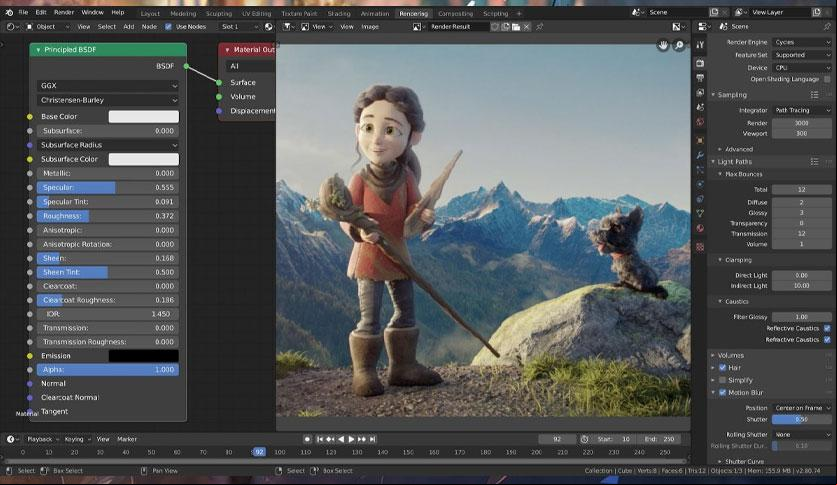Unlink Render Result image with X icon
Viewport: 837px width, 485px height.
pyautogui.click(x=527, y=27)
